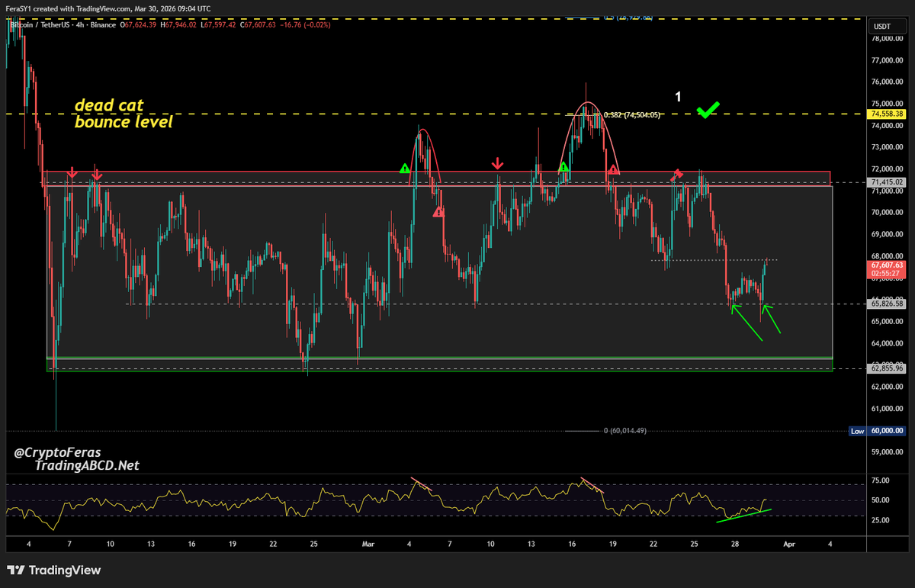Click the 69,000.00 price axis tick

(x=888, y=234)
